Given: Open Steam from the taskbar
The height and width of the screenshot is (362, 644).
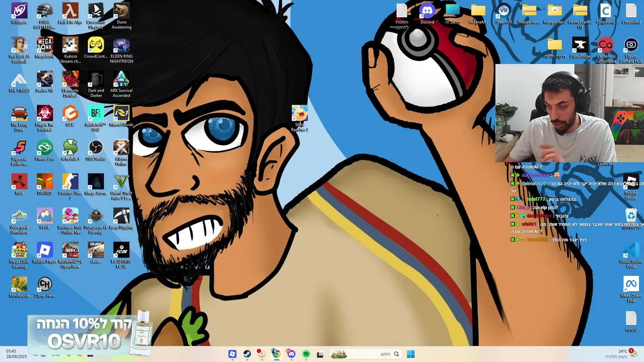Looking at the screenshot, I should (247, 354).
